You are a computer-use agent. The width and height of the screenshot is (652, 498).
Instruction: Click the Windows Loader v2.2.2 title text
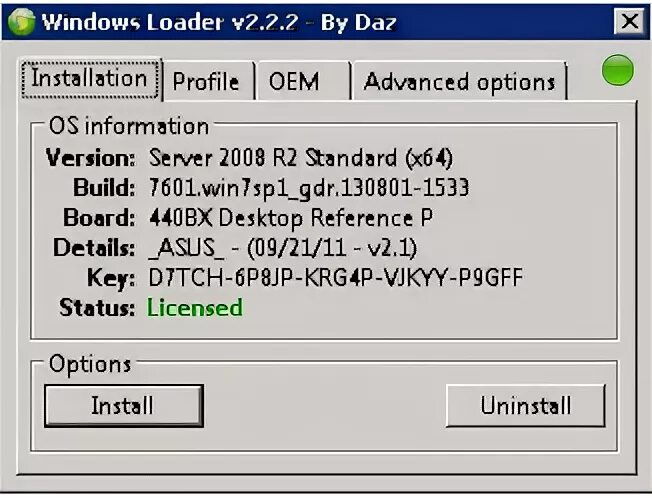(x=219, y=22)
